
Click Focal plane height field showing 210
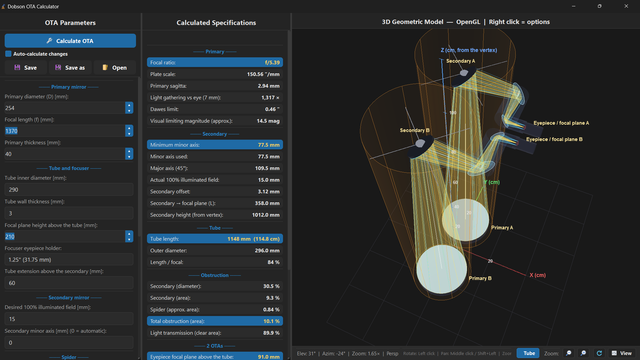point(64,236)
